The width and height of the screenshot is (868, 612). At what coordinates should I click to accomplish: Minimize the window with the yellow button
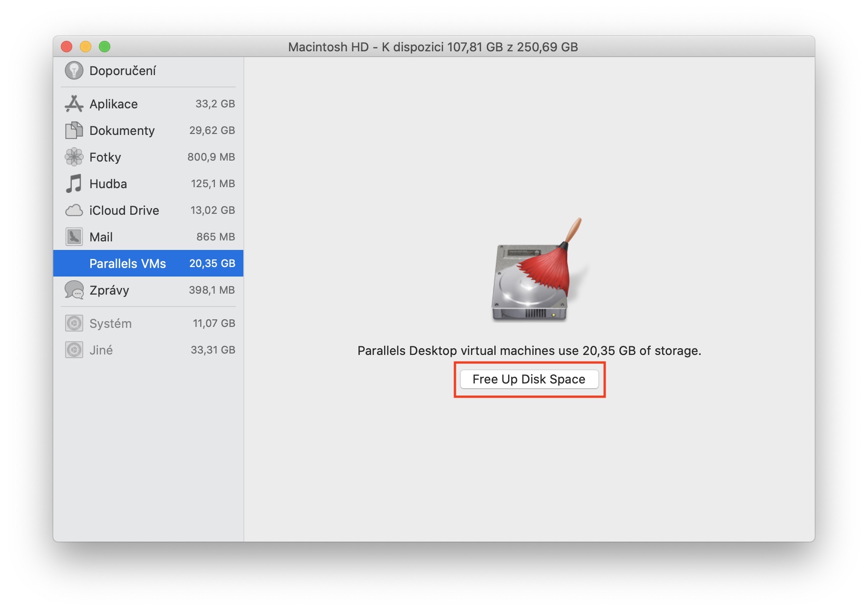click(x=86, y=47)
